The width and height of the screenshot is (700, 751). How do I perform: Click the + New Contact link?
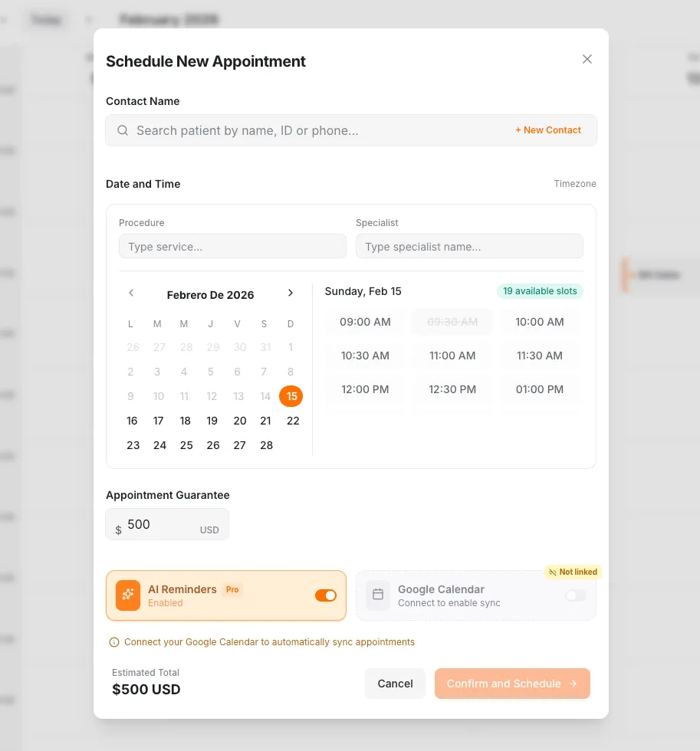pyautogui.click(x=548, y=130)
